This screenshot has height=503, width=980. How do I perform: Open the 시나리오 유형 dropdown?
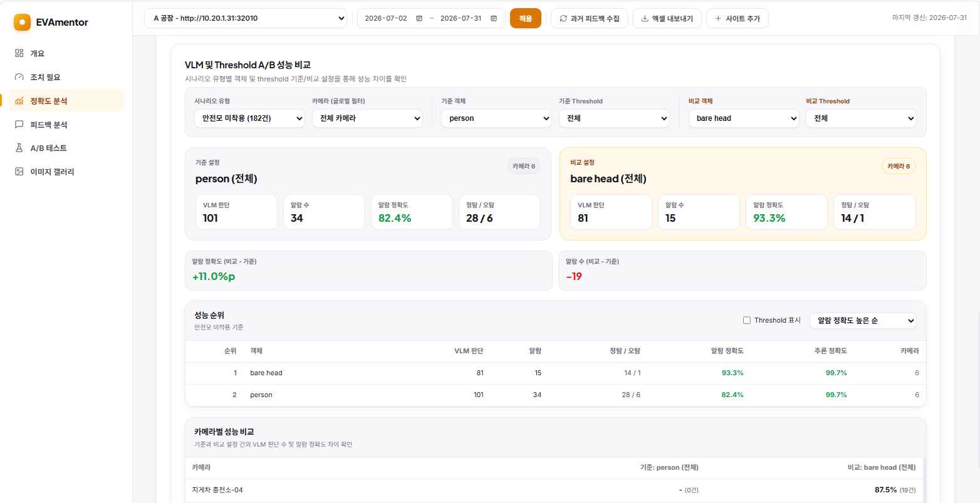point(249,118)
